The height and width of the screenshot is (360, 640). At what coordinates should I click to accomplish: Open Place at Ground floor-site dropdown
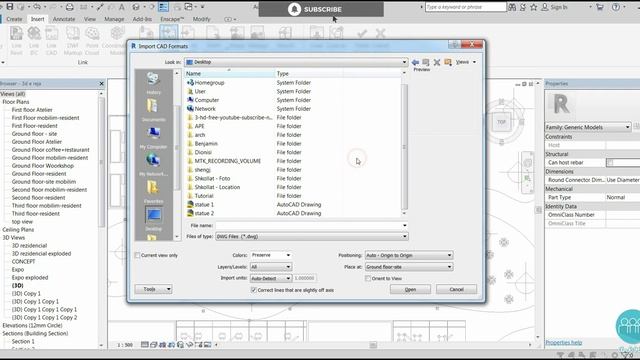[x=409, y=267]
